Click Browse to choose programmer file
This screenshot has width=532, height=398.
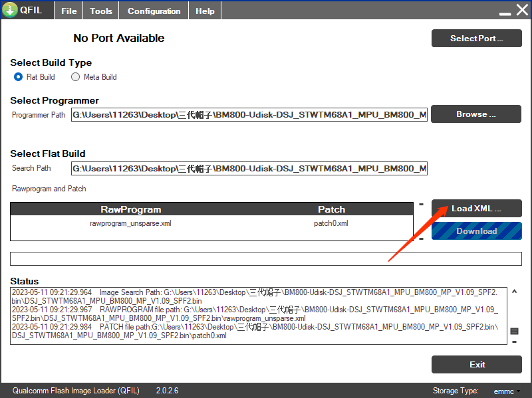476,114
